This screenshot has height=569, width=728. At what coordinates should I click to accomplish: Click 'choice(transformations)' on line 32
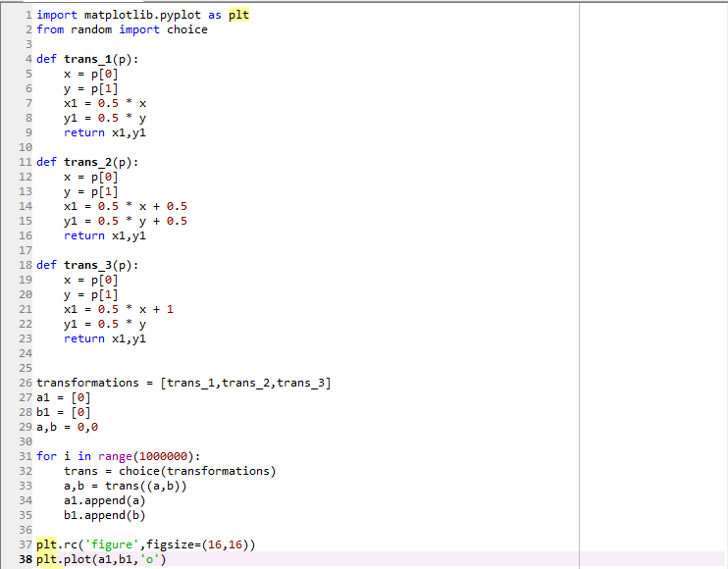(x=197, y=471)
